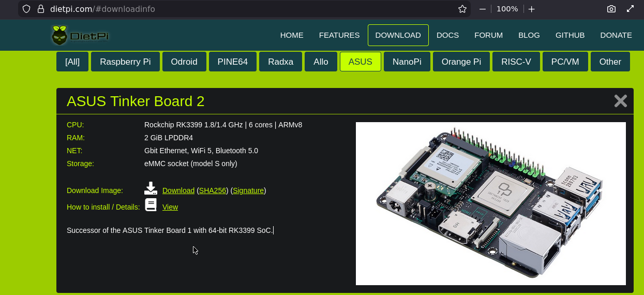
Task: Take a screenshot with the camera icon
Action: coord(611,9)
